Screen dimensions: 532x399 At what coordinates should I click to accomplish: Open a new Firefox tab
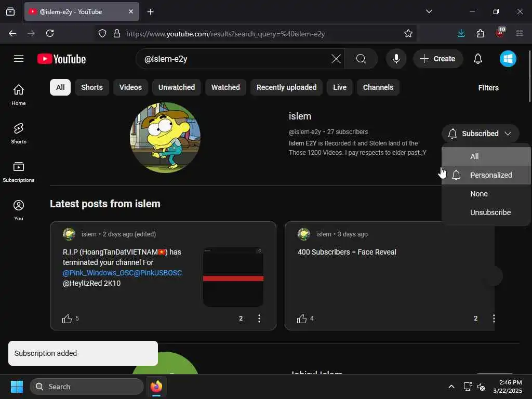[150, 11]
